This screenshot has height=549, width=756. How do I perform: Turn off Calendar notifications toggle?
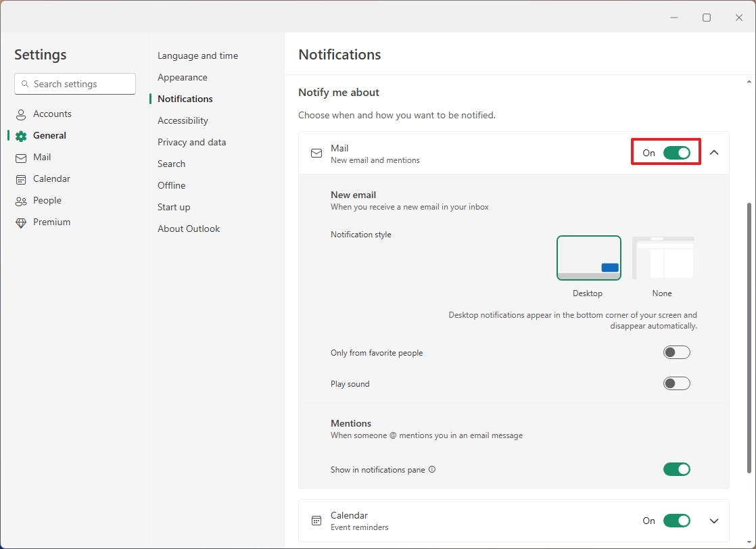[x=676, y=521]
